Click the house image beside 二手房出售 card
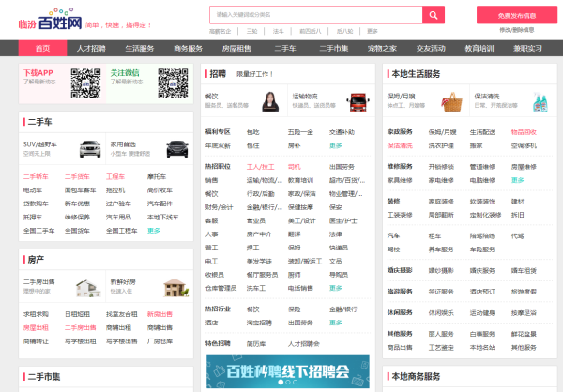This screenshot has width=563, height=392. (88, 288)
